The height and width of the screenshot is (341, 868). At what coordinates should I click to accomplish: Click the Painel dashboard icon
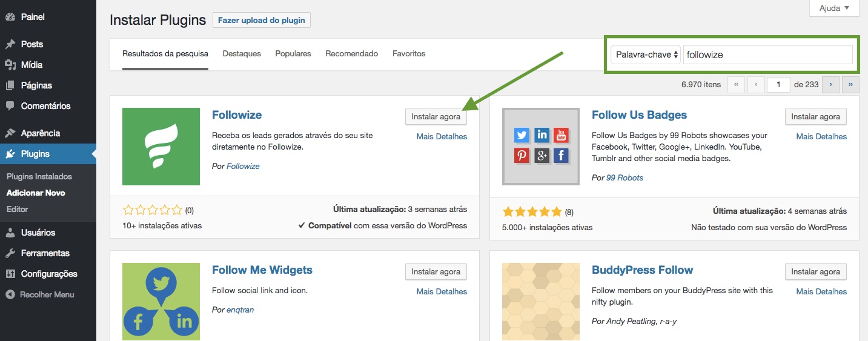coord(10,17)
